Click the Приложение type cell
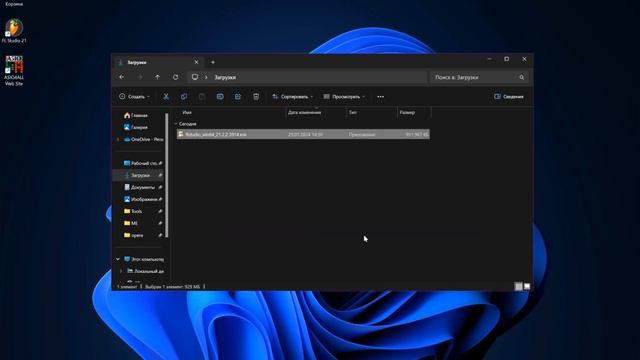The height and width of the screenshot is (360, 640). pos(362,134)
